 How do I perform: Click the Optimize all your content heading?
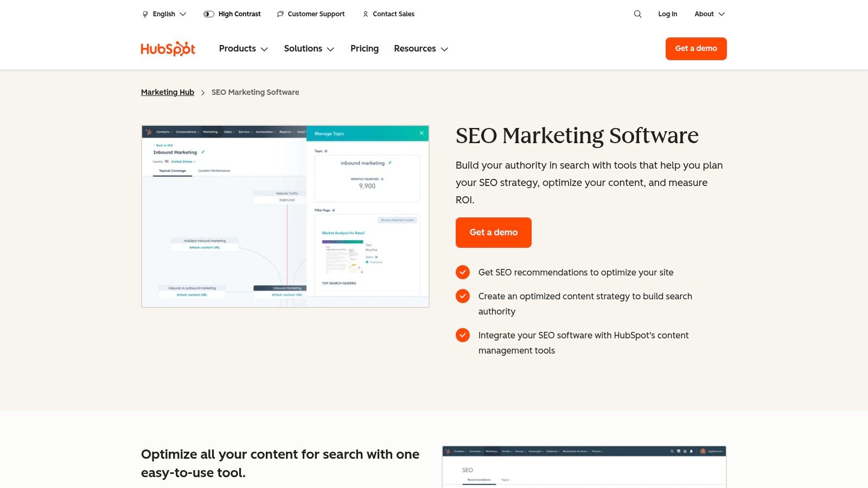coord(280,463)
